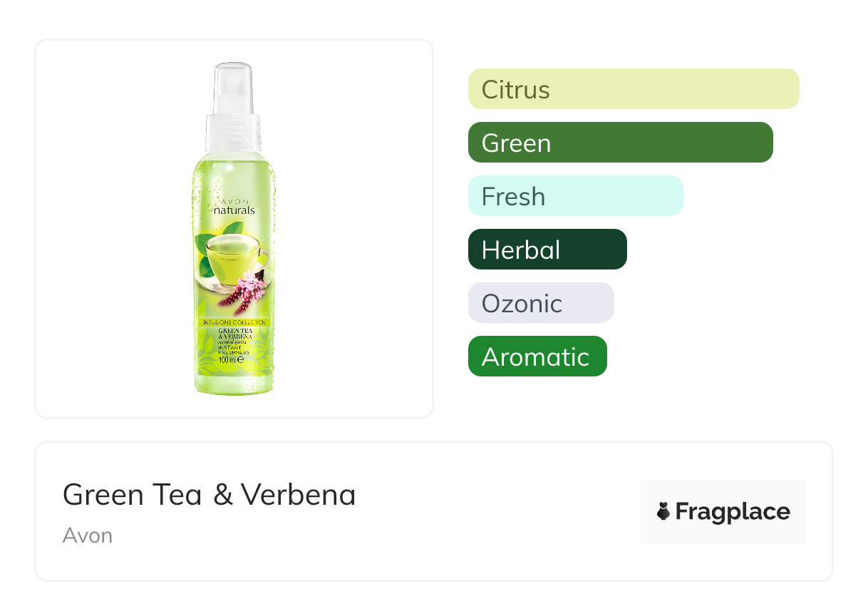
Task: Click the Fragplace perfume bottle logo icon
Action: point(663,512)
